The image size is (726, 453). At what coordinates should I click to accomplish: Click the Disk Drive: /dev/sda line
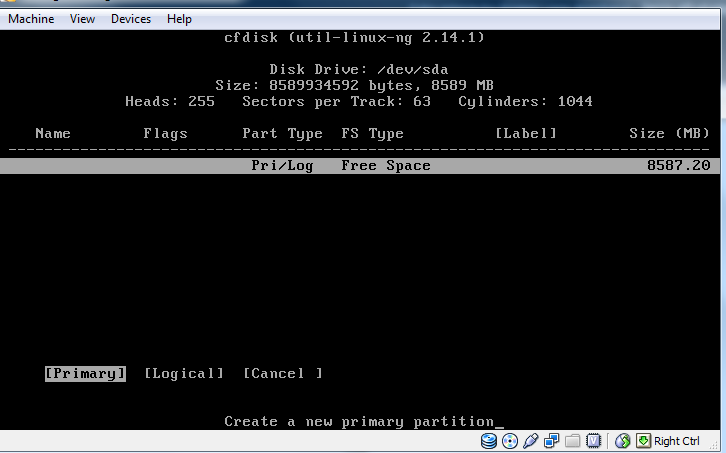point(359,69)
